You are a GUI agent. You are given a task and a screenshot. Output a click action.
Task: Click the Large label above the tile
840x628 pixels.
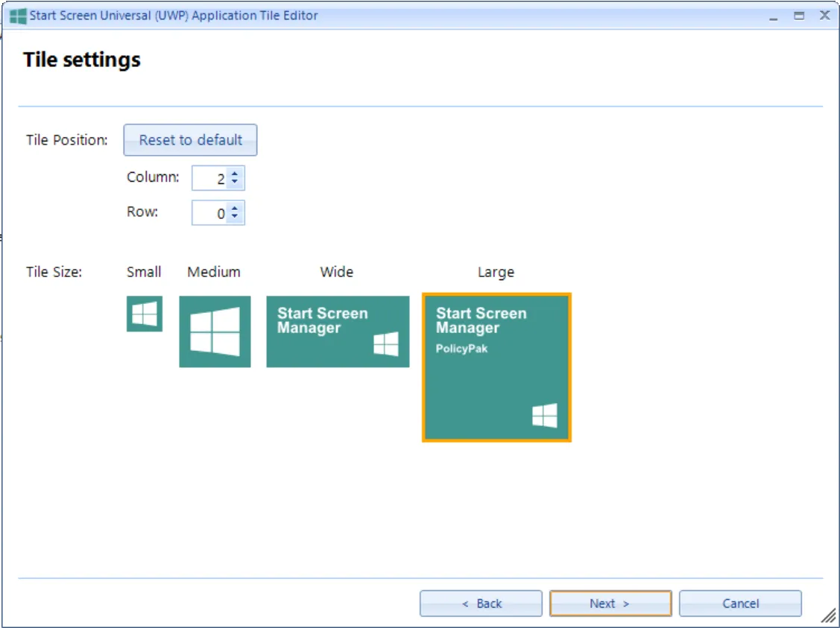coord(496,273)
